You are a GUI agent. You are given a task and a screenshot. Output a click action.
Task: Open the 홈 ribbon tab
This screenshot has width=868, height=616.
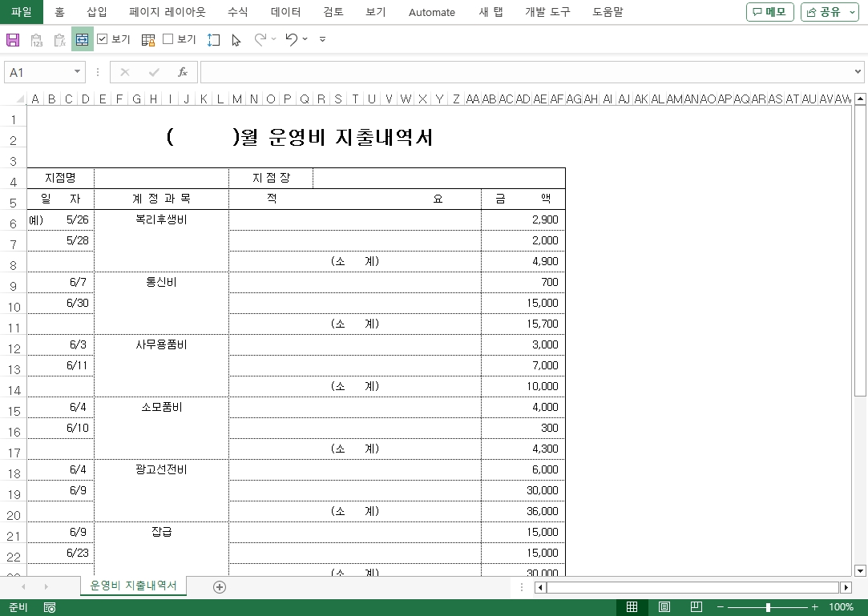[x=60, y=12]
